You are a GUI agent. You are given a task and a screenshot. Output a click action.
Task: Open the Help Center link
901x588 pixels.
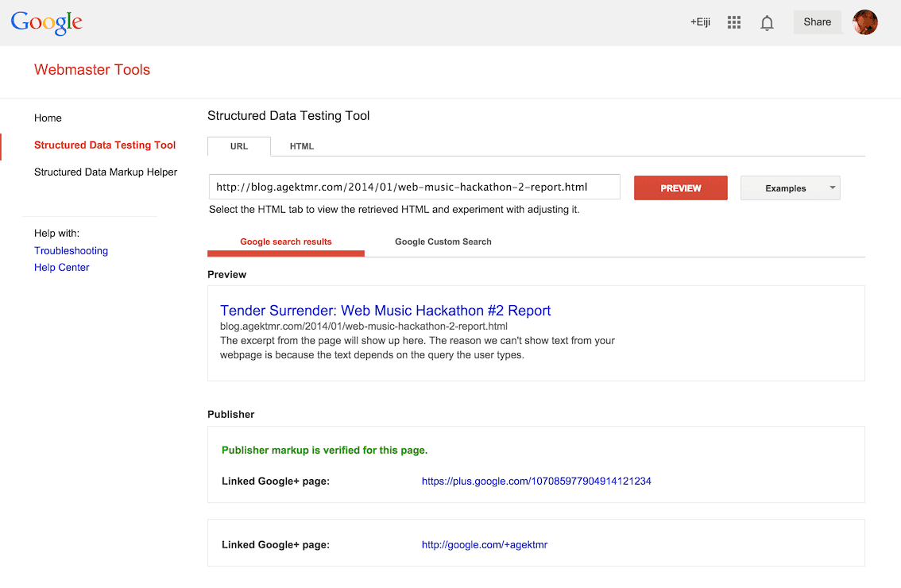[x=62, y=268]
